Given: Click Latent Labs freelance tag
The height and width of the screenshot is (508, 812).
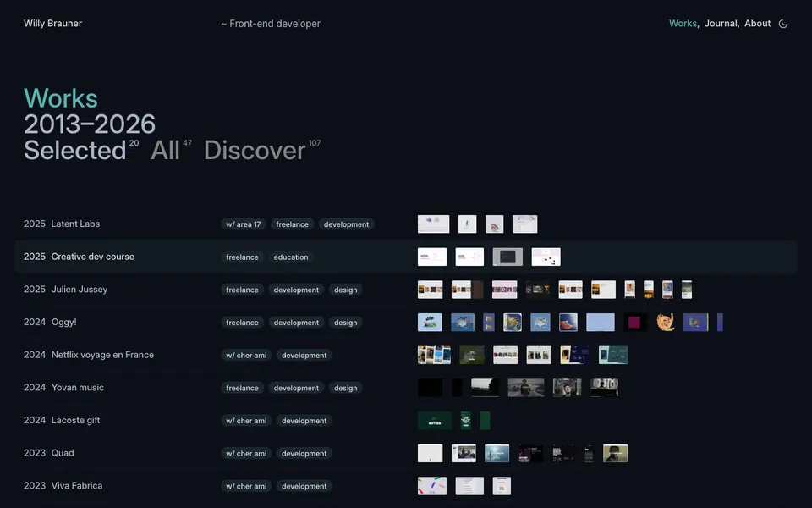Looking at the screenshot, I should (292, 224).
